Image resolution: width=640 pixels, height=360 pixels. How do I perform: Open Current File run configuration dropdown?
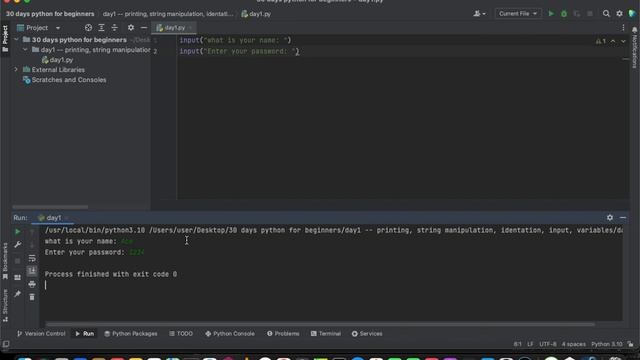[x=518, y=13]
